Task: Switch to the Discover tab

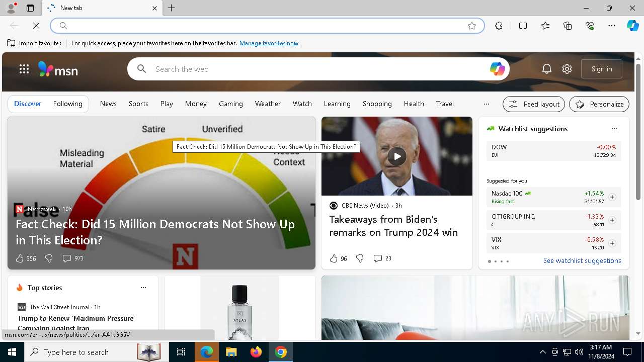Action: coord(28,104)
